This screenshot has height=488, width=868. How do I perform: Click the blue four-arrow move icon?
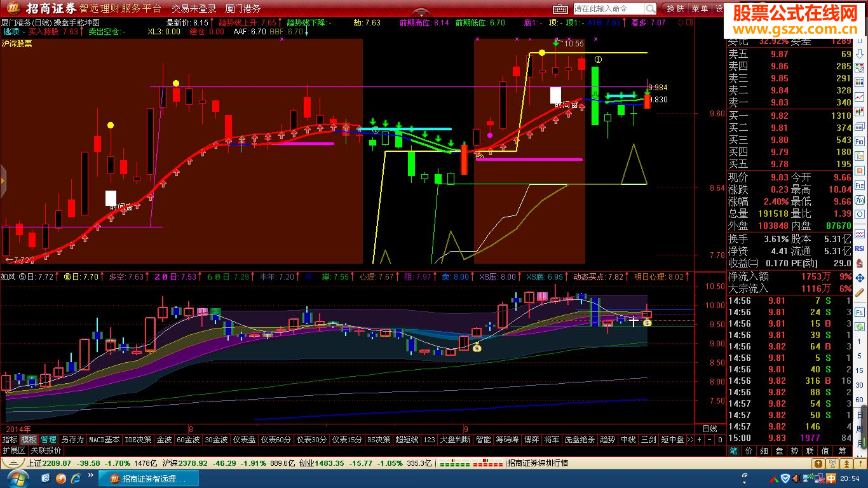(860, 277)
